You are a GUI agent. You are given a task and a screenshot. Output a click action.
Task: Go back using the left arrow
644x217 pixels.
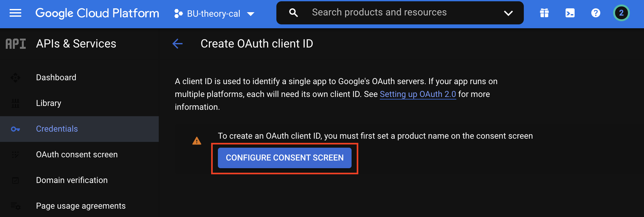tap(177, 44)
